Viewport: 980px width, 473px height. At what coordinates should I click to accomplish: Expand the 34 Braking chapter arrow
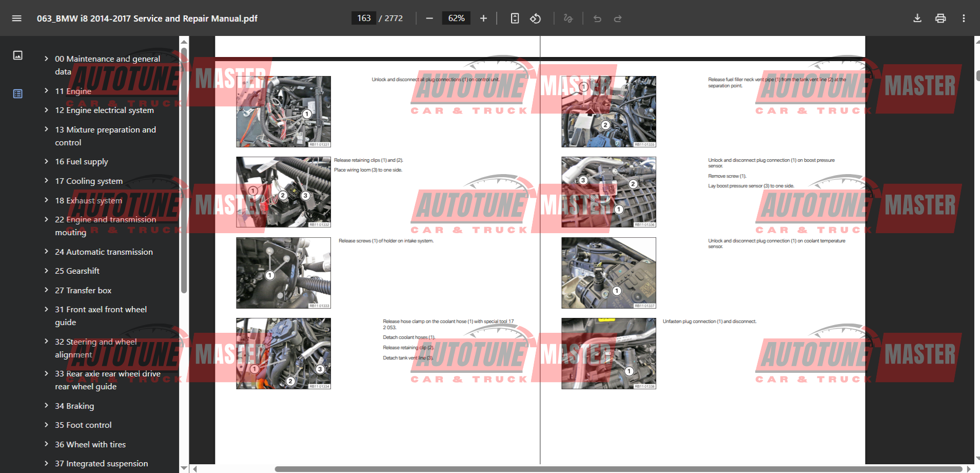click(46, 406)
